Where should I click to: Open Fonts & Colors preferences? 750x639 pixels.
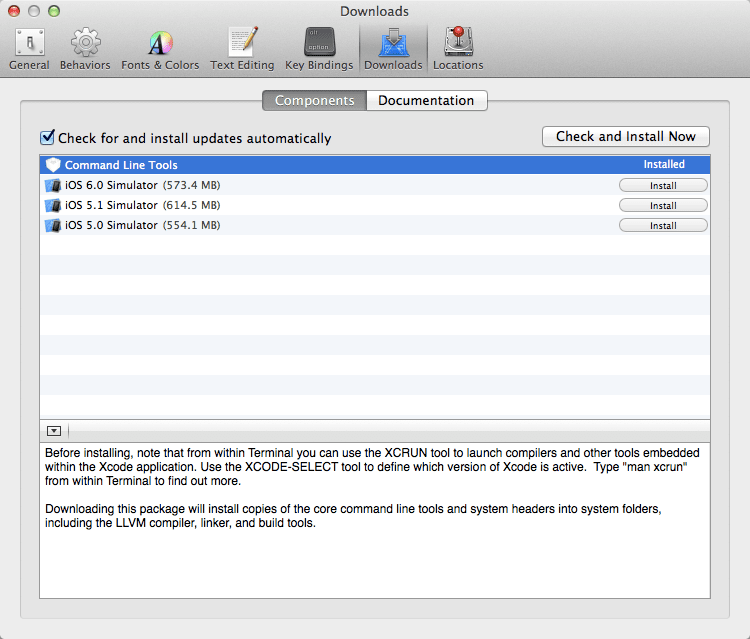[x=160, y=48]
